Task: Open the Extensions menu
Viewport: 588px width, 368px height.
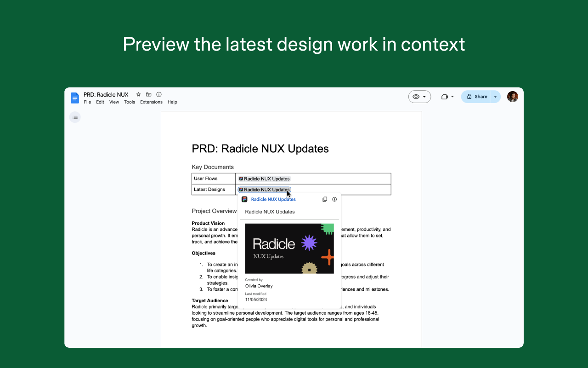Action: click(151, 102)
